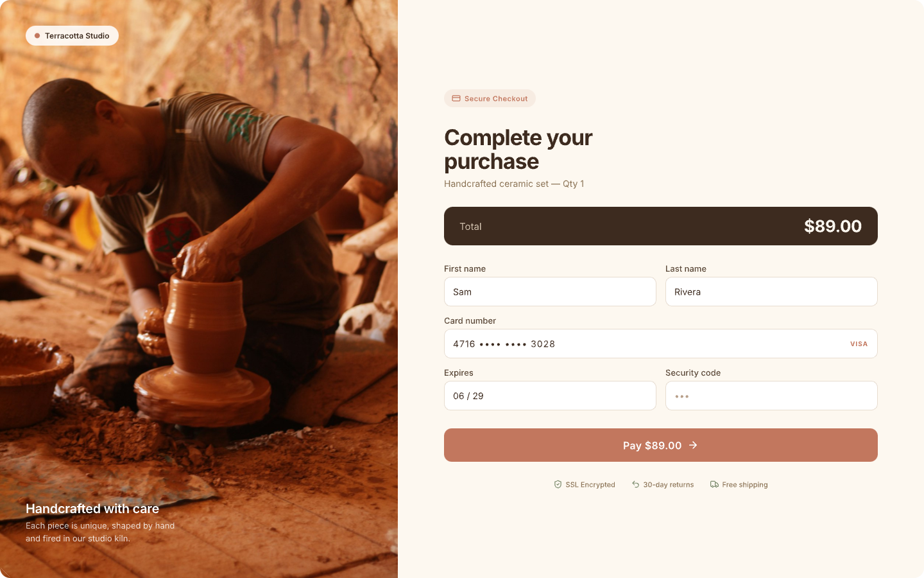Focus the Last name field containing Rivera

tap(771, 292)
